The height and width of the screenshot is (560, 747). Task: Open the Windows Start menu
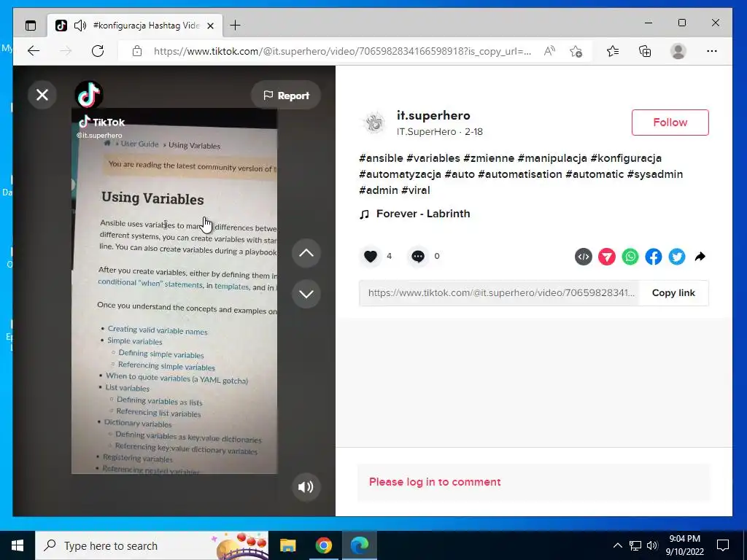pos(18,545)
